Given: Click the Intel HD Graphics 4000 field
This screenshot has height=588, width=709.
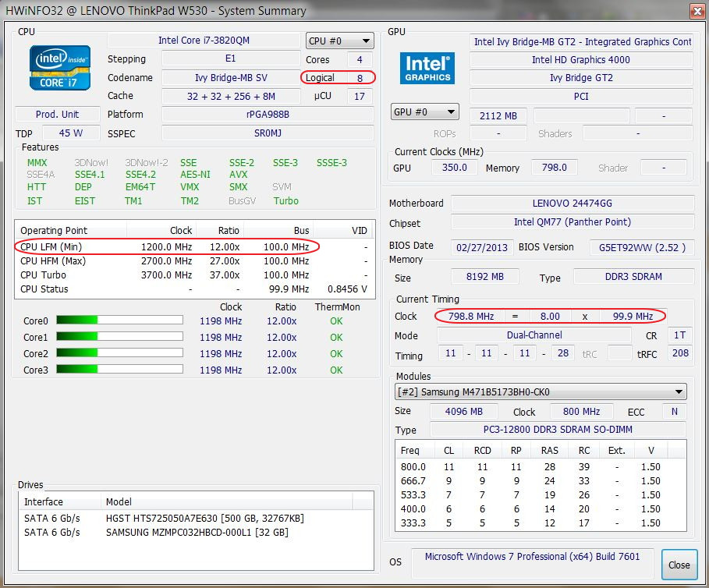Looking at the screenshot, I should (x=581, y=60).
